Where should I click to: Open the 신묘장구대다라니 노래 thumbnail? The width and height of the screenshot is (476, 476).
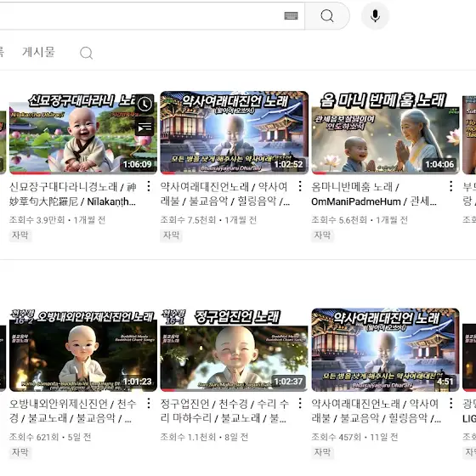83,133
